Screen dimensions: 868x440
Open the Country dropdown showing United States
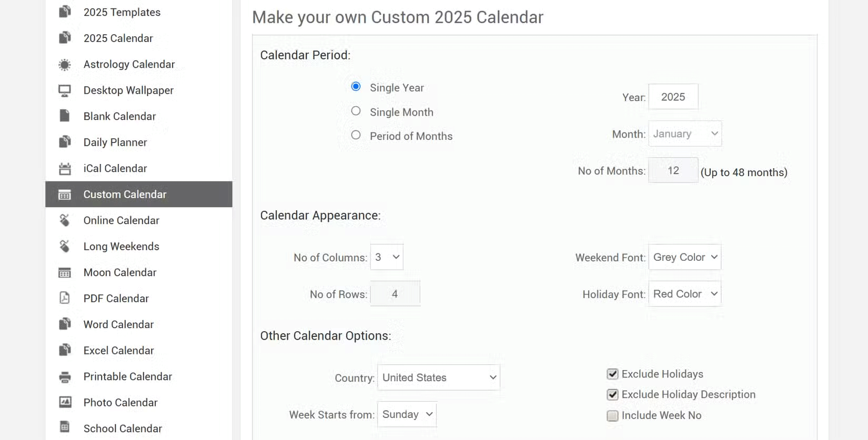(438, 377)
